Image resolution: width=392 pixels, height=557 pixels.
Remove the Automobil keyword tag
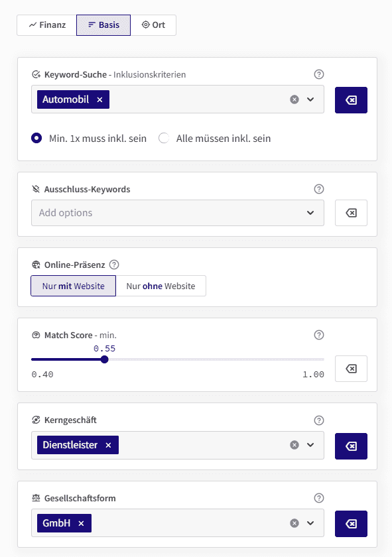click(100, 99)
